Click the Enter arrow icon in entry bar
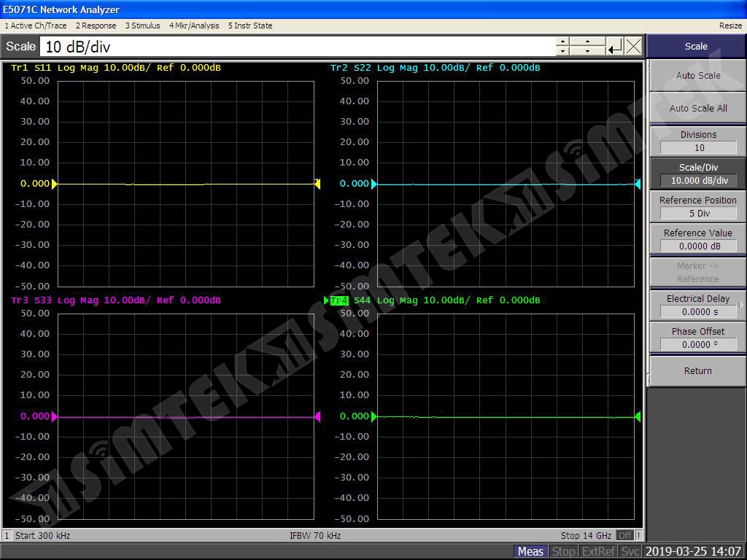747x560 pixels. click(615, 47)
